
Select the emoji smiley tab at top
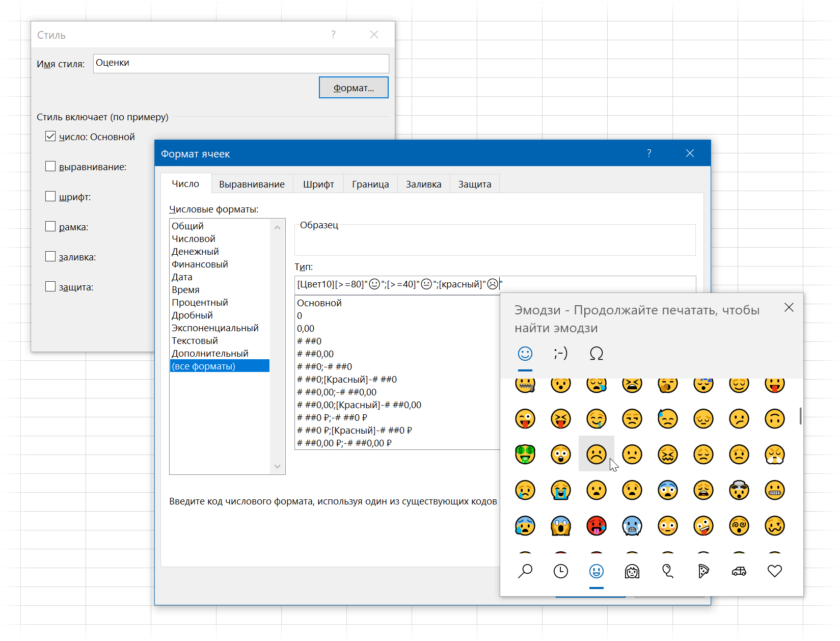(x=525, y=353)
